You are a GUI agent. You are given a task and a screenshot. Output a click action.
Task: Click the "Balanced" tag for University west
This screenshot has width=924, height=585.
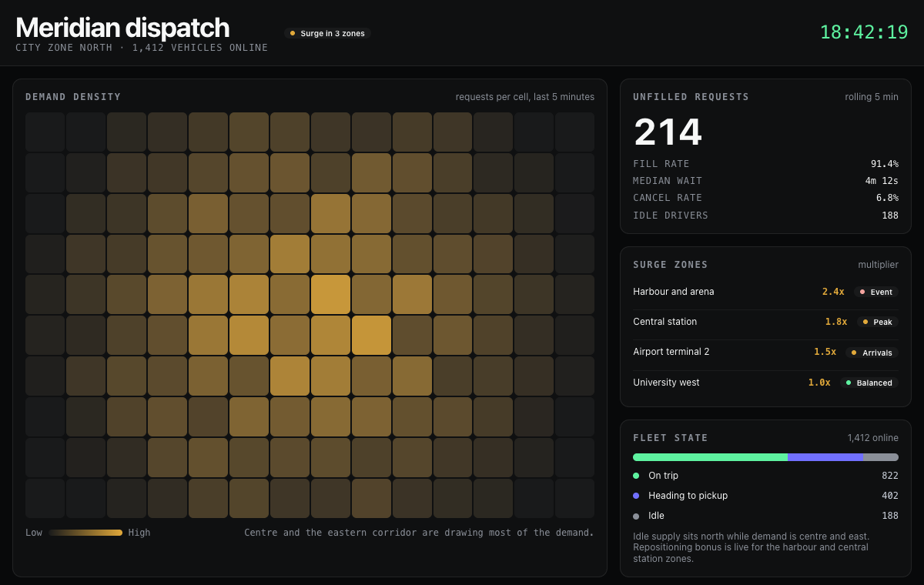(x=869, y=383)
